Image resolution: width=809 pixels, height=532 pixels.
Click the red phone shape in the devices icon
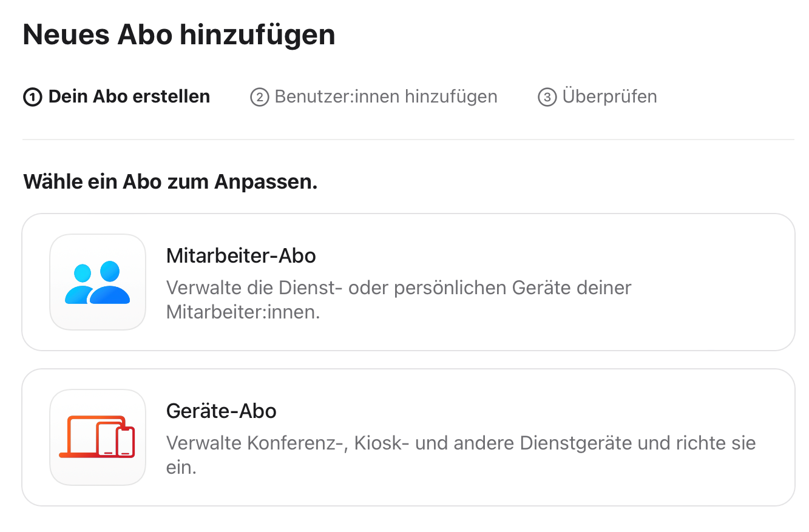pos(126,442)
